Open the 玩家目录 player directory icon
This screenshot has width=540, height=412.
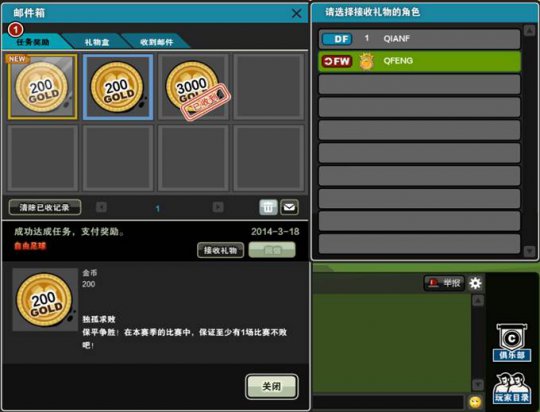coord(511,388)
